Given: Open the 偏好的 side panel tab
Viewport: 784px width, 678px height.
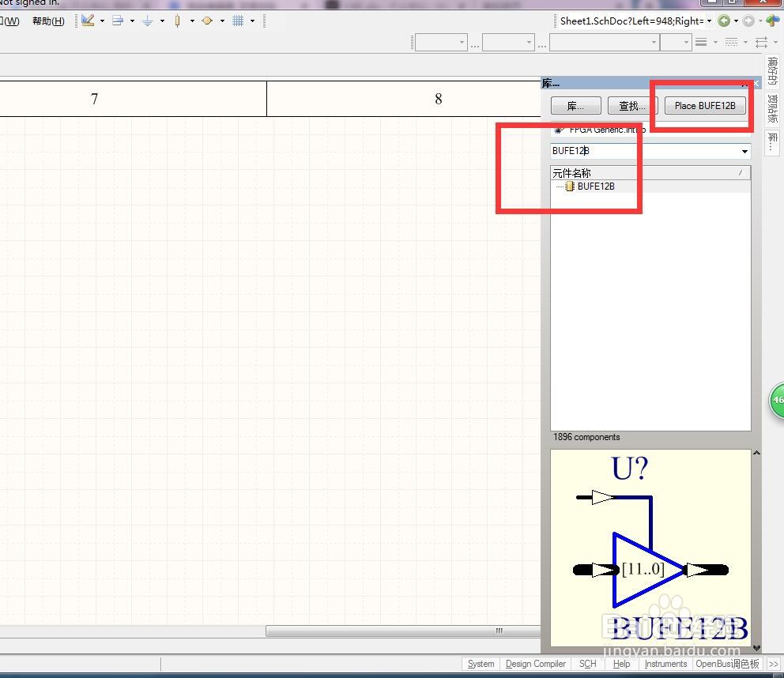Looking at the screenshot, I should (x=772, y=70).
